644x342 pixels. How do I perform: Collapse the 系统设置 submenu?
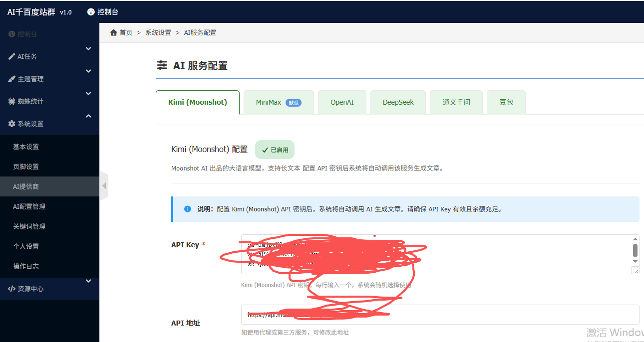click(88, 116)
